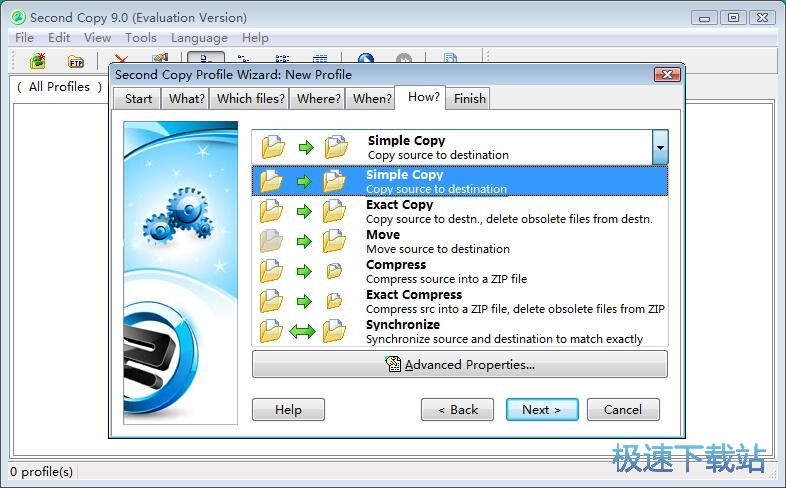Screen dimensions: 786x488
Task: Cancel the profile wizard
Action: [x=623, y=409]
